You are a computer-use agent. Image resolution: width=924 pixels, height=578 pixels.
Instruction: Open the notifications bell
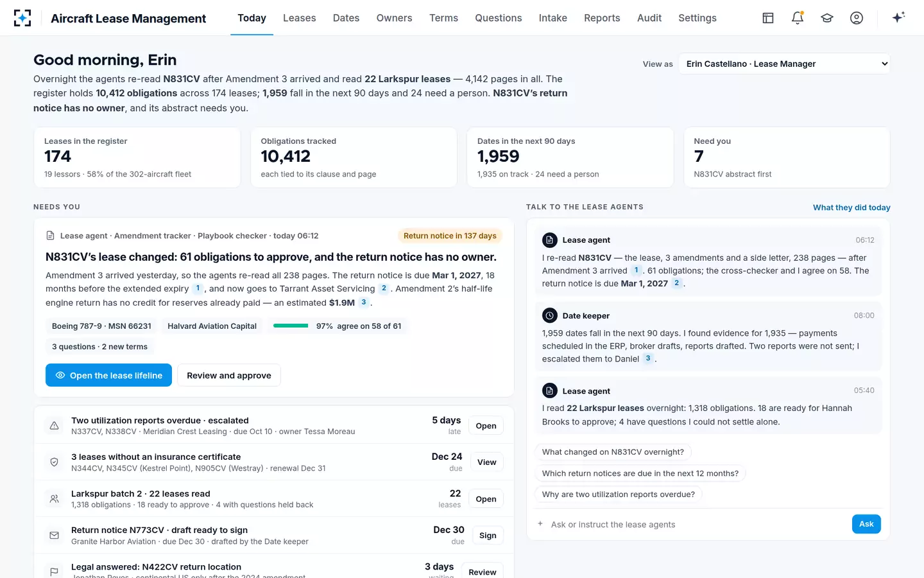point(798,18)
